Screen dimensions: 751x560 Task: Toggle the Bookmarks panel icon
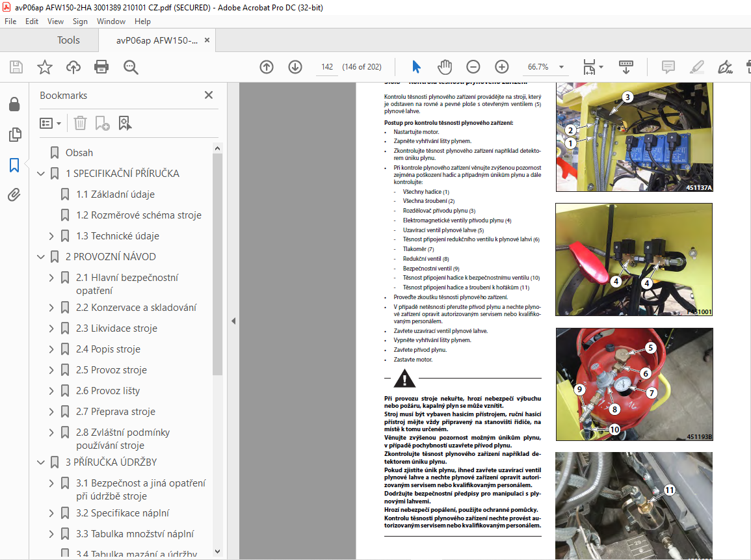pos(14,165)
